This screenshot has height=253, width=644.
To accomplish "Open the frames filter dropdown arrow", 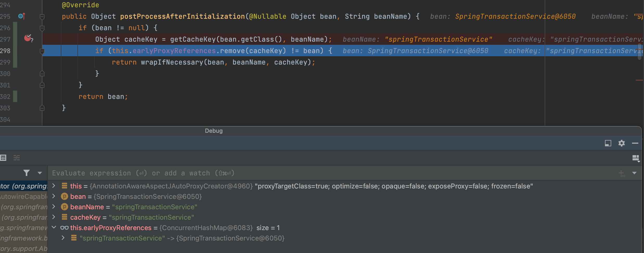I will [40, 173].
